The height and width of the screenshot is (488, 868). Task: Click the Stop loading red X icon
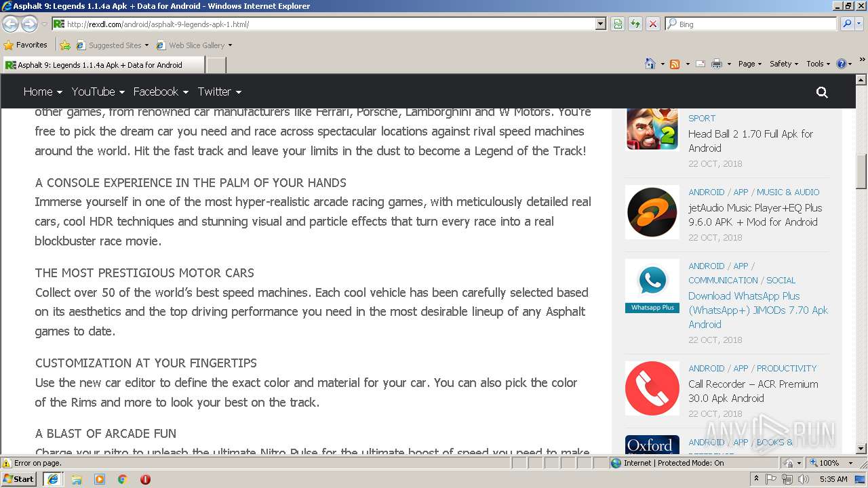tap(653, 24)
